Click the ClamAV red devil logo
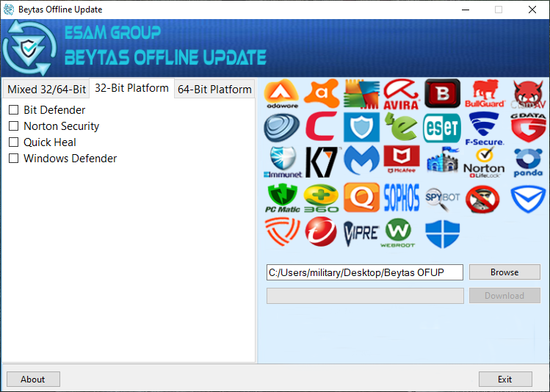Viewport: 550px width, 392px height. click(529, 94)
